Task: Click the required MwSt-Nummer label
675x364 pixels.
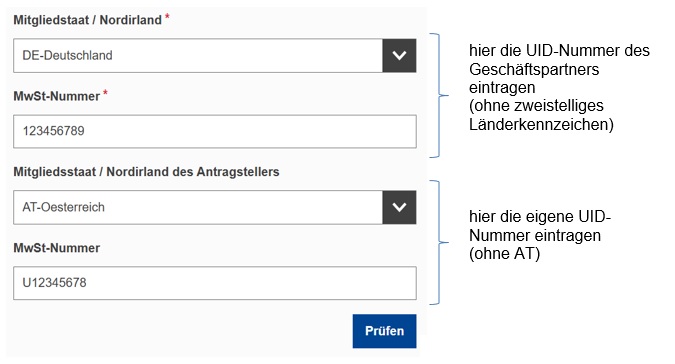Action: [x=56, y=96]
